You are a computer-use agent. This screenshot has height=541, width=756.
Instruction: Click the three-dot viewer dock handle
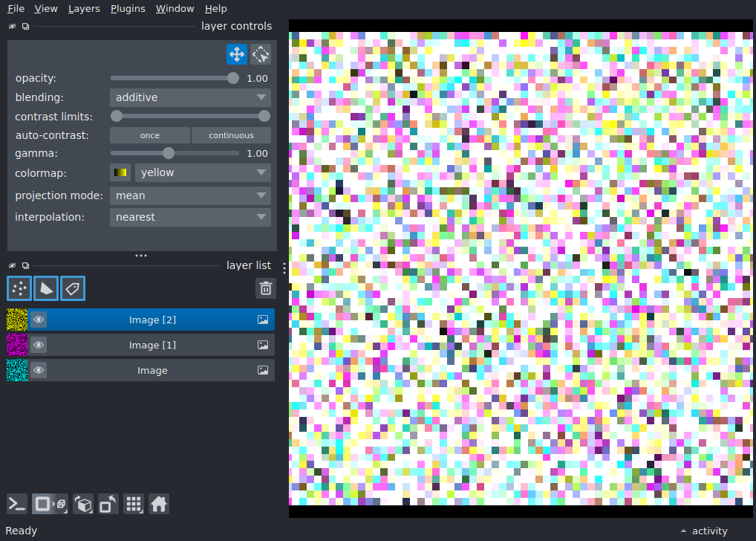coord(284,268)
